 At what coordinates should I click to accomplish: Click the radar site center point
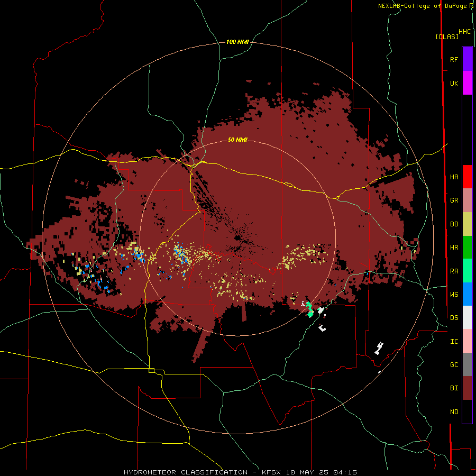tap(237, 237)
